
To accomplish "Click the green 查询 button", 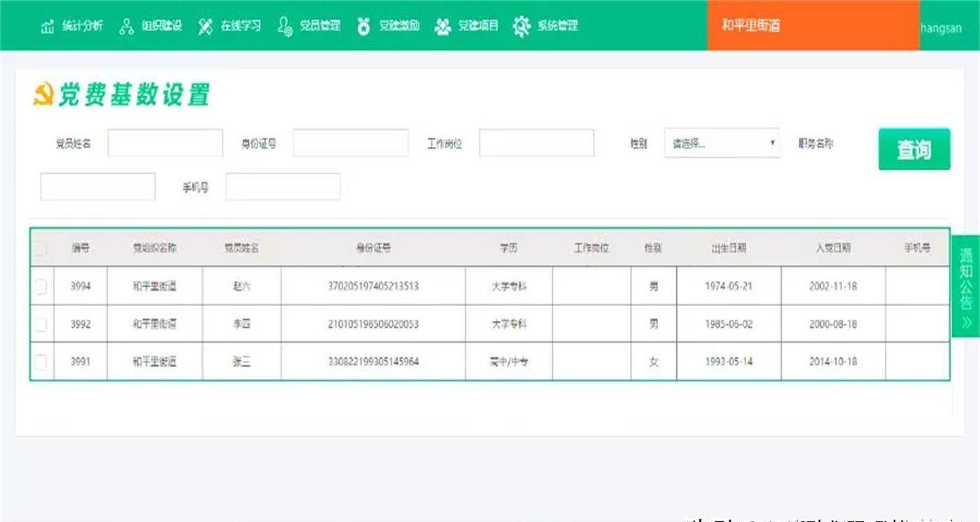I will pos(914,149).
